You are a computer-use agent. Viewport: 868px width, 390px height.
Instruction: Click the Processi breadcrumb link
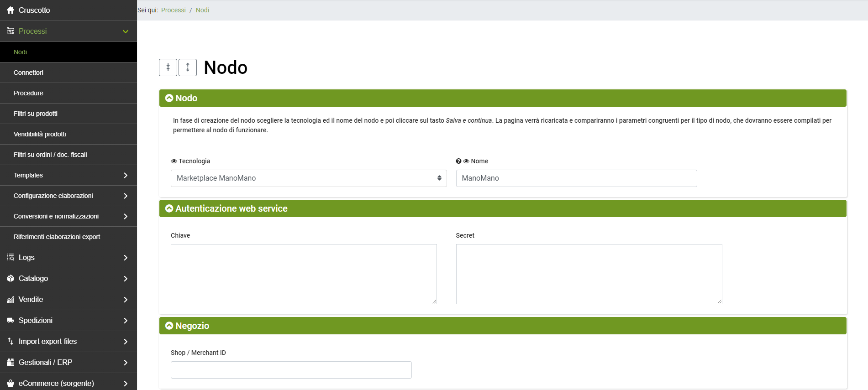tap(173, 10)
